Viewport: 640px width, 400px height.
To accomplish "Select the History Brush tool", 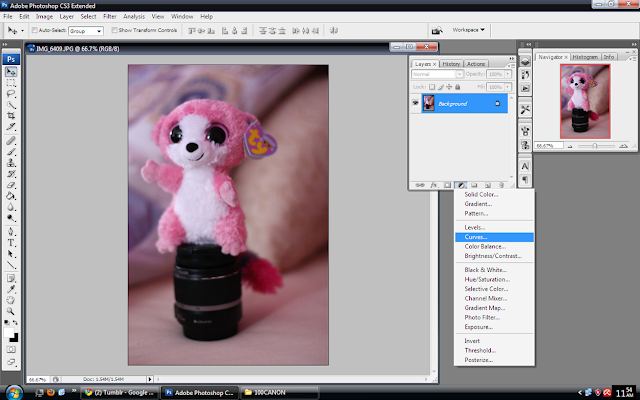I will [11, 174].
